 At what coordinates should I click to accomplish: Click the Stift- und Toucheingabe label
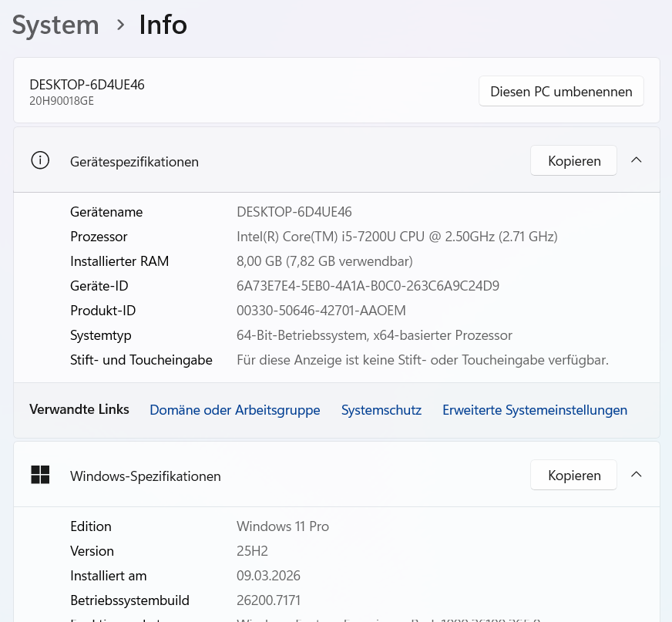pyautogui.click(x=141, y=360)
